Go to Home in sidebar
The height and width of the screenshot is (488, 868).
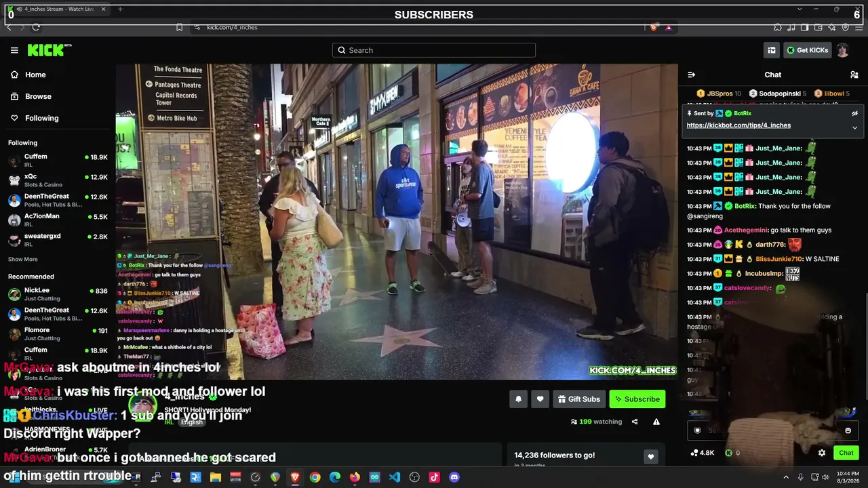point(35,75)
